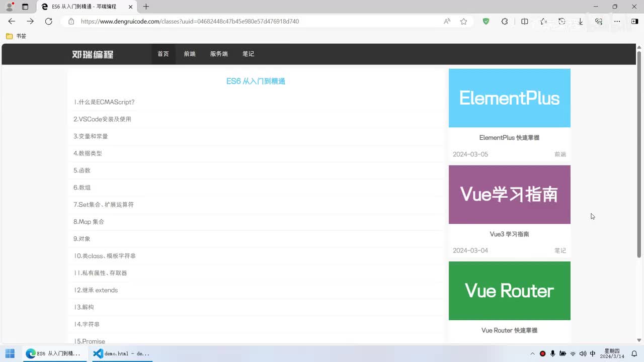Open notifications bell icon

click(x=634, y=353)
